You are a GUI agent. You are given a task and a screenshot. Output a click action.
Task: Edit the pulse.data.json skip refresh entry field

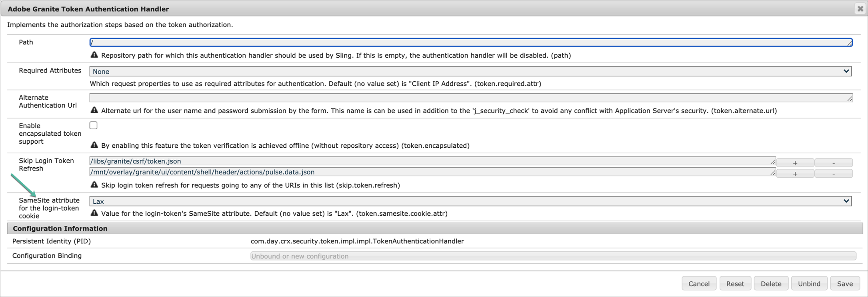tap(433, 172)
